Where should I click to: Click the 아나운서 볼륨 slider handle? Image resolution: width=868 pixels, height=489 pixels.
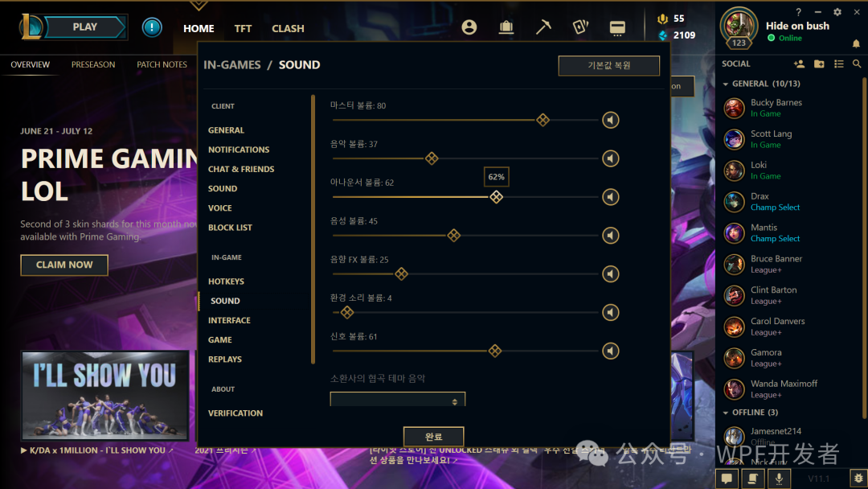tap(496, 196)
